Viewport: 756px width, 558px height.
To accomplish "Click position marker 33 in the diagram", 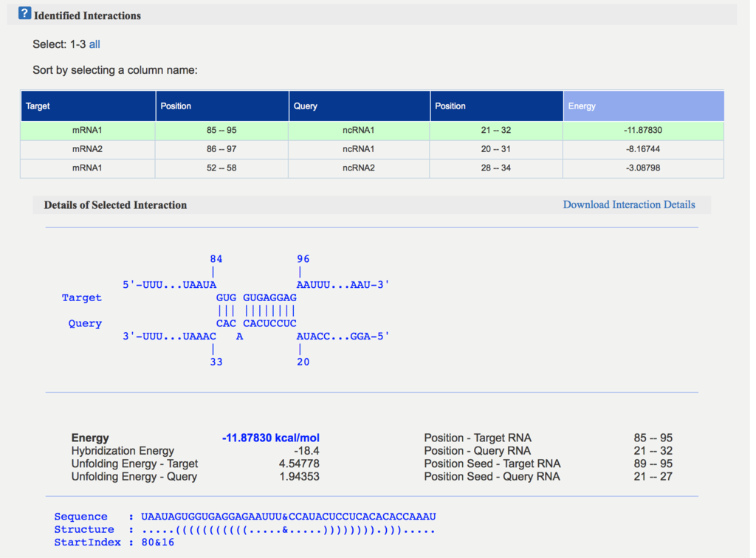I will 216,362.
